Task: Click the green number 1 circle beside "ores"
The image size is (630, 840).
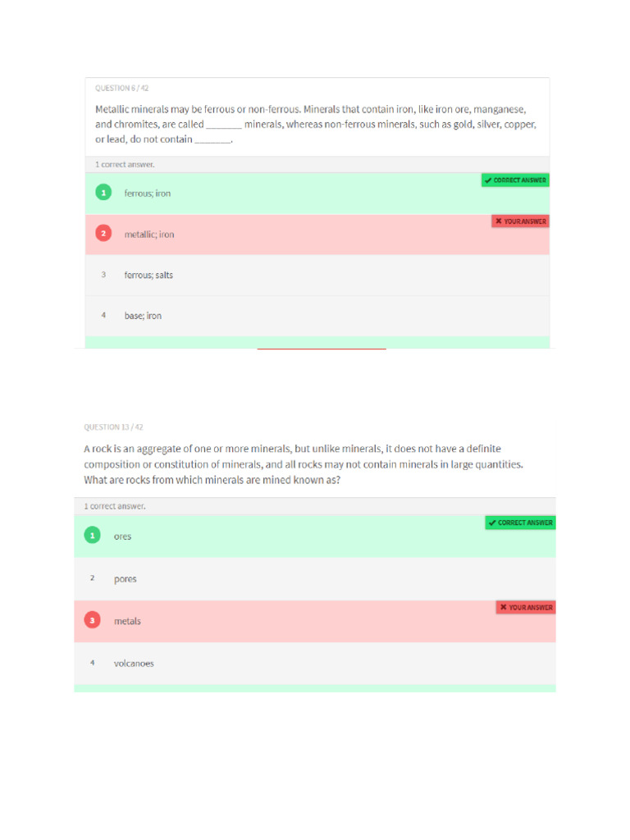Action: (93, 536)
